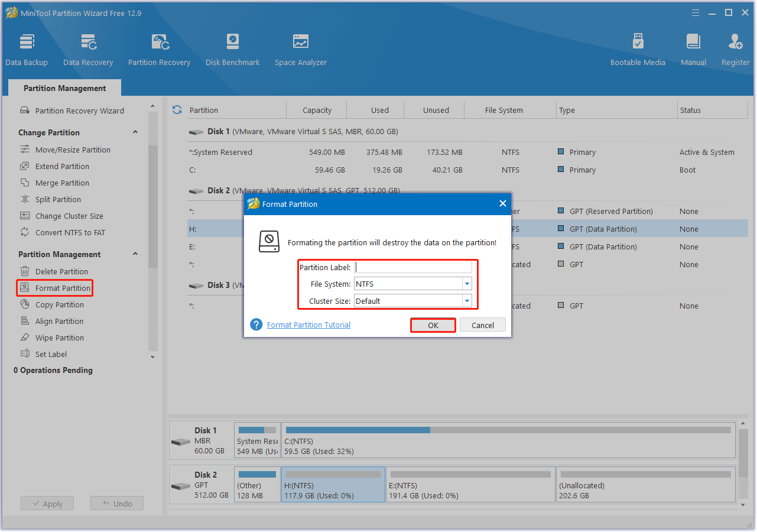This screenshot has height=532, width=757.
Task: Select the Unallocated 202.6 GB block
Action: [x=646, y=485]
